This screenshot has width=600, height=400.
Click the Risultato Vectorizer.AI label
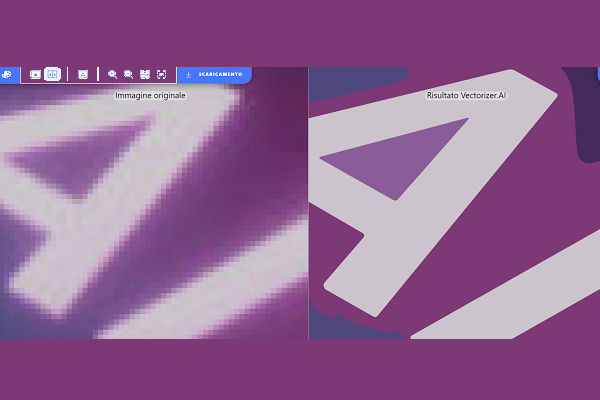[x=466, y=95]
